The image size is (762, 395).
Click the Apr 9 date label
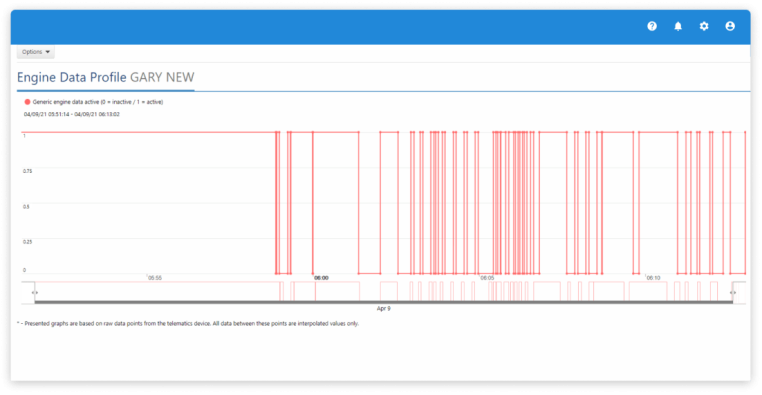383,309
